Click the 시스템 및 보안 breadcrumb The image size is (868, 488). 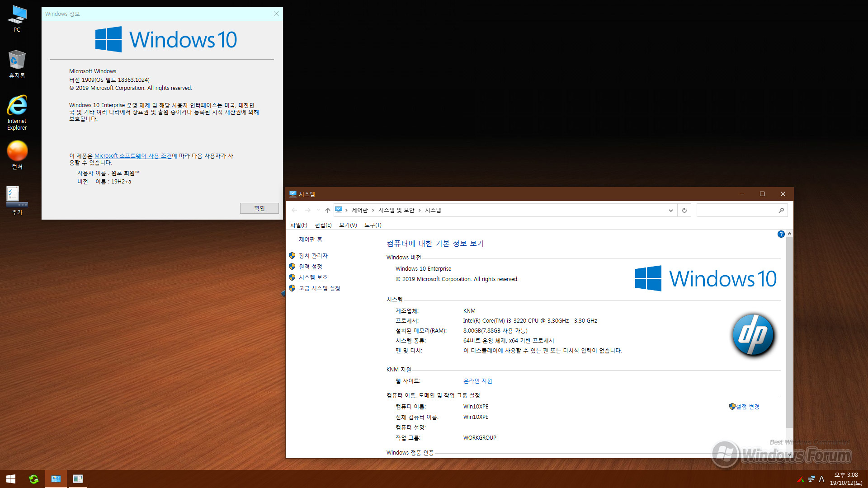pos(396,210)
